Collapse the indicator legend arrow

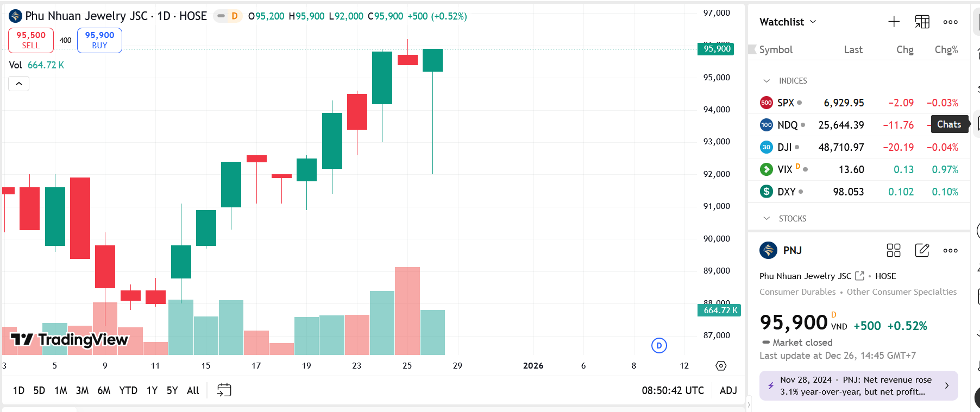[19, 84]
